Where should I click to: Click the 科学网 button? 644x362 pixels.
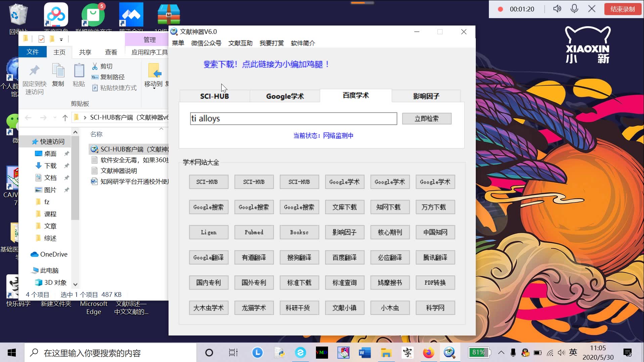[x=435, y=308]
